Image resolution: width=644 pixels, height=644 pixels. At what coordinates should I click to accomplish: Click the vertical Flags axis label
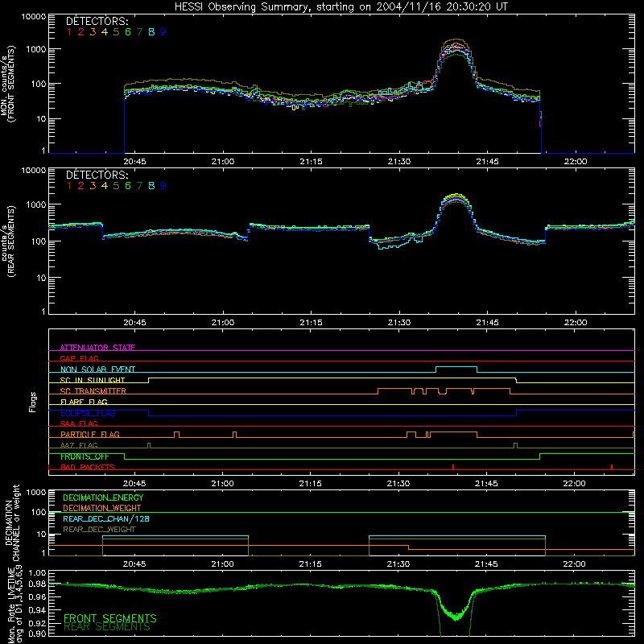coord(33,402)
